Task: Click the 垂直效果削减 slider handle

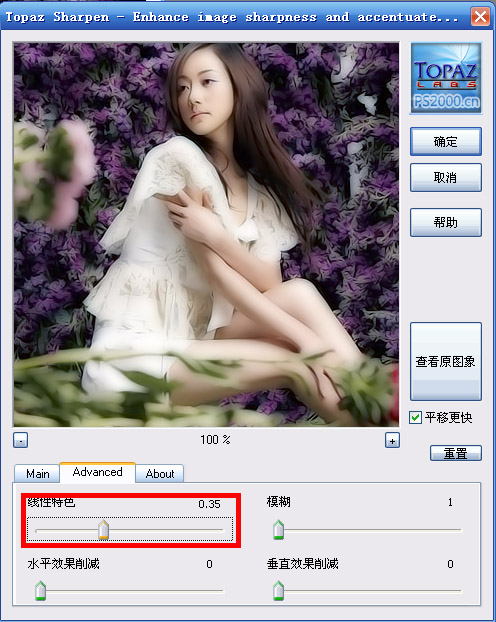Action: coord(279,591)
